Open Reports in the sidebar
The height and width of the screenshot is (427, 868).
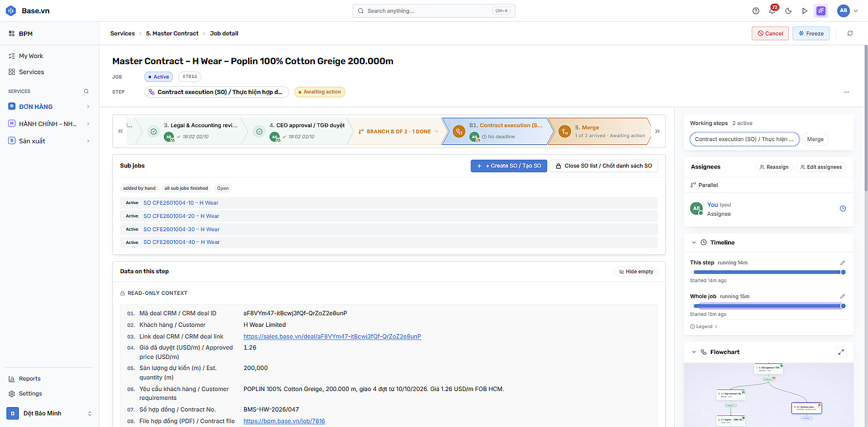30,378
